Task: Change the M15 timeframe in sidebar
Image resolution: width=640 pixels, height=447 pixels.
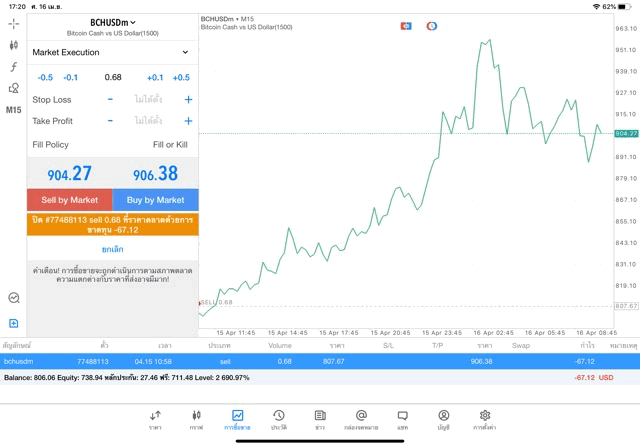Action: point(13,110)
